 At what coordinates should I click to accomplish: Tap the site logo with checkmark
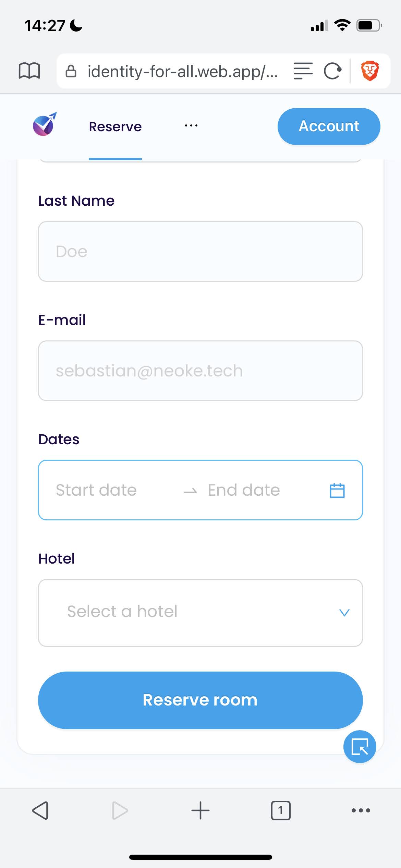click(x=45, y=124)
